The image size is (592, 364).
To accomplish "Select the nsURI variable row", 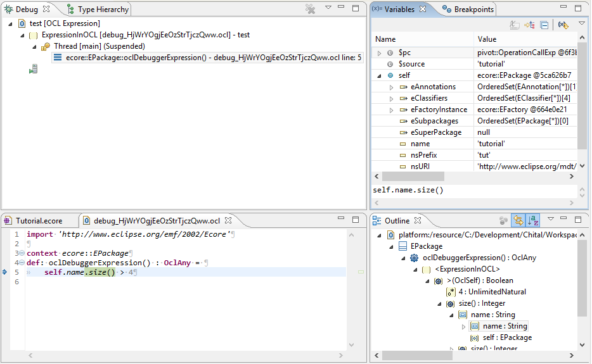I will (474, 166).
